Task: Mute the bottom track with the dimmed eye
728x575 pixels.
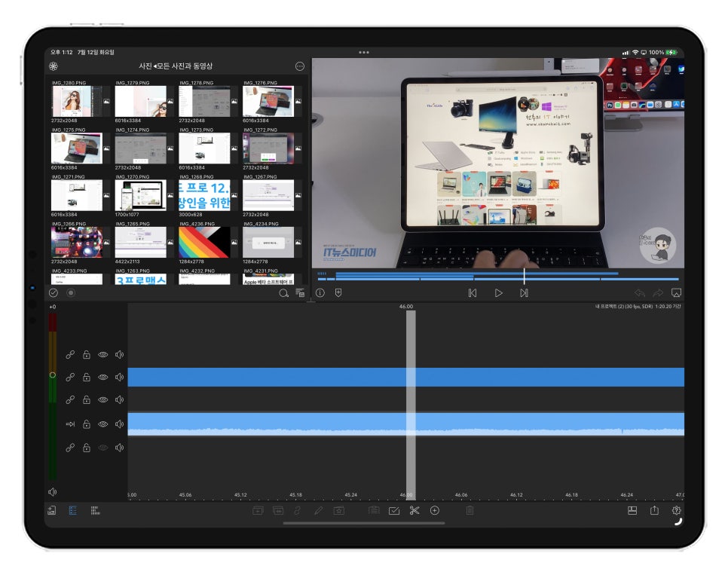Action: [x=119, y=448]
